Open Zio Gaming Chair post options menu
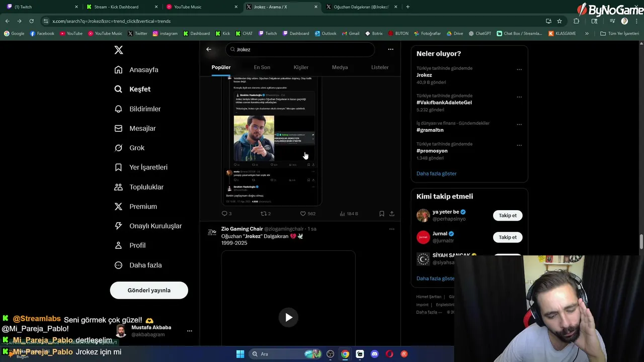This screenshot has width=644, height=362. [391, 229]
